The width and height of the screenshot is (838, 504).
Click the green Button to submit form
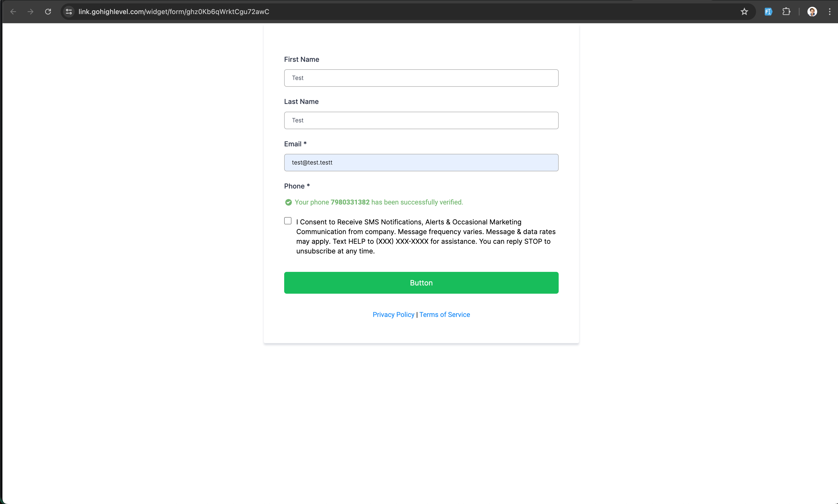tap(421, 283)
